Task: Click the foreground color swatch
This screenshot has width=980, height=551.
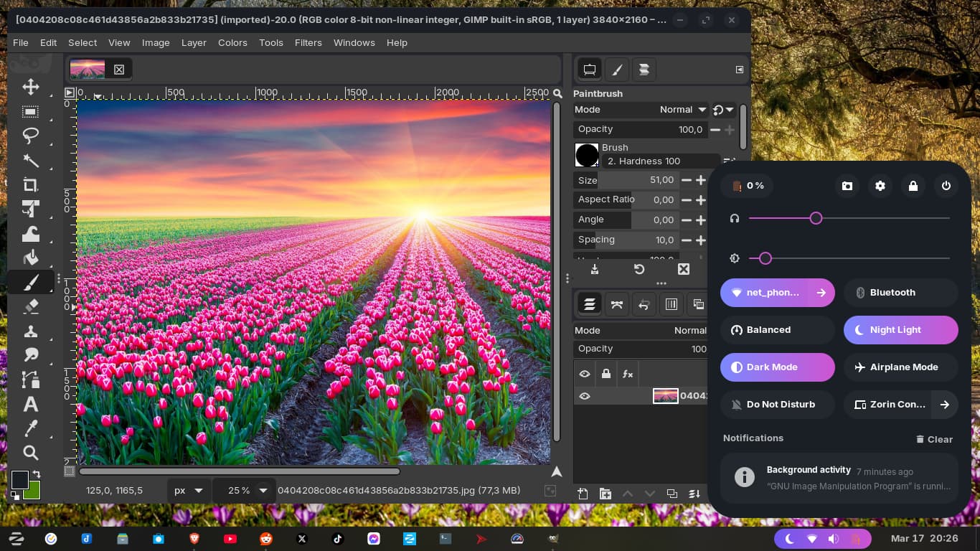Action: [19, 480]
